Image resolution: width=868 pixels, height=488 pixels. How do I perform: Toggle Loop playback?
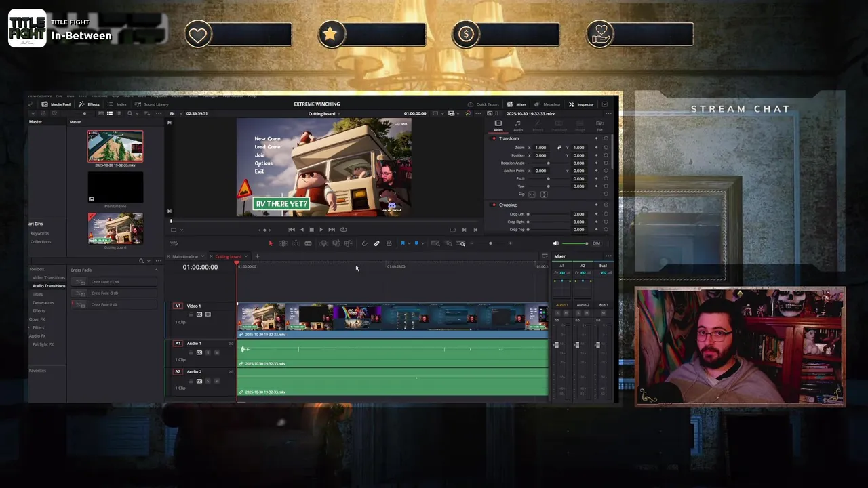click(x=343, y=230)
